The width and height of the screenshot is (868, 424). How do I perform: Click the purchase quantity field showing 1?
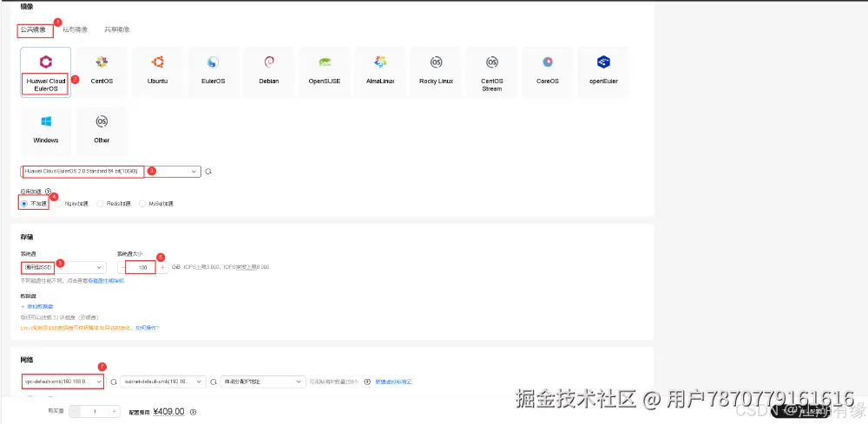coord(95,412)
